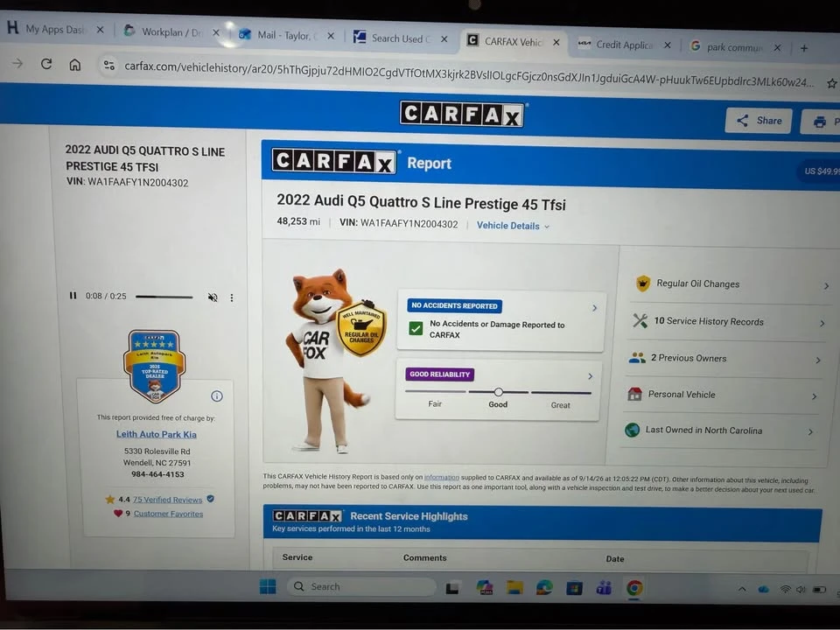
Task: Reload the page with the refresh icon
Action: tap(46, 64)
